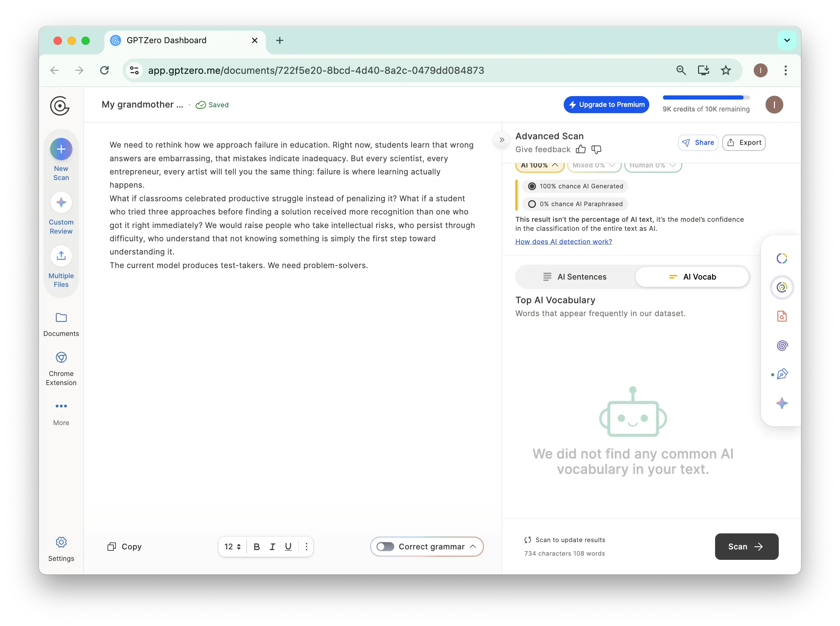Select 100% chance AI Generated radio

click(x=532, y=186)
